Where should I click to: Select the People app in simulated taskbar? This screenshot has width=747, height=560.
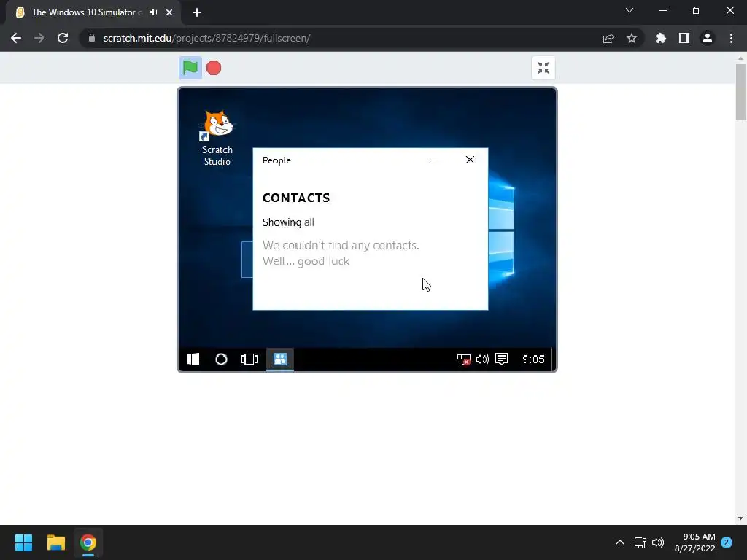click(279, 359)
